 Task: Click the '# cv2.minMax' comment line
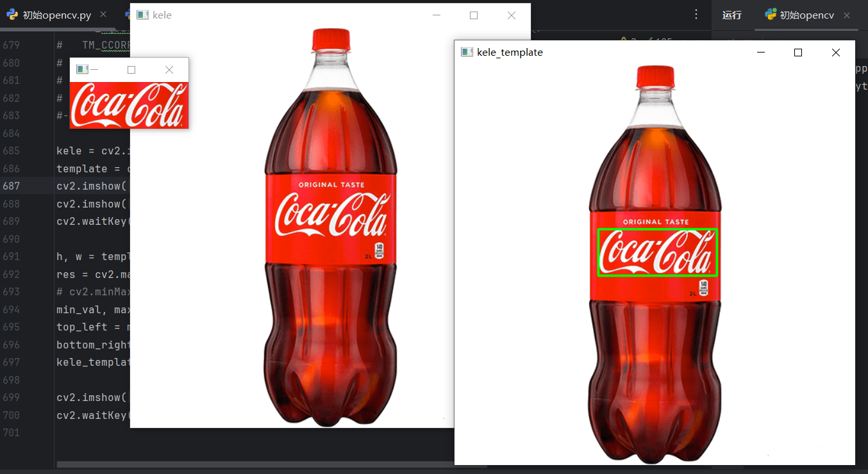point(93,291)
